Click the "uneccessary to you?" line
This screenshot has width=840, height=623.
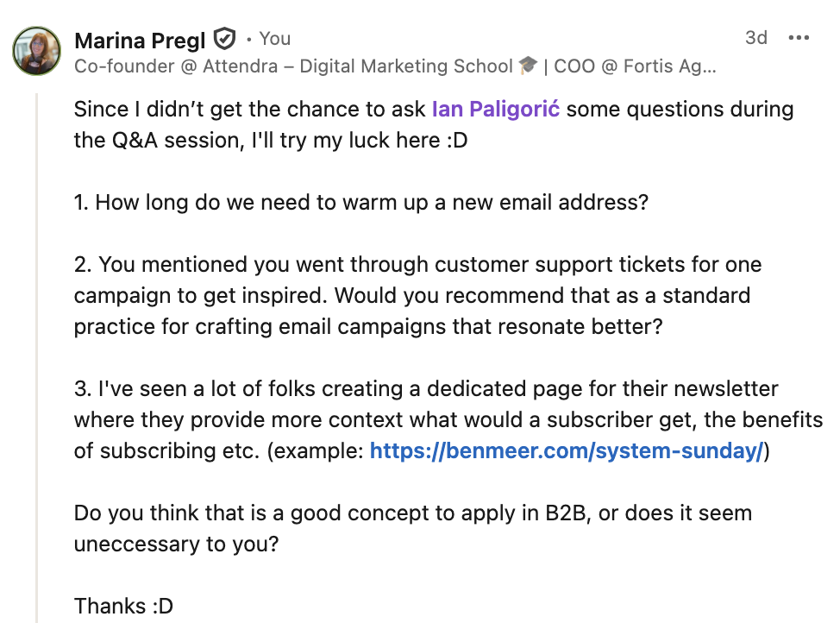[x=176, y=544]
